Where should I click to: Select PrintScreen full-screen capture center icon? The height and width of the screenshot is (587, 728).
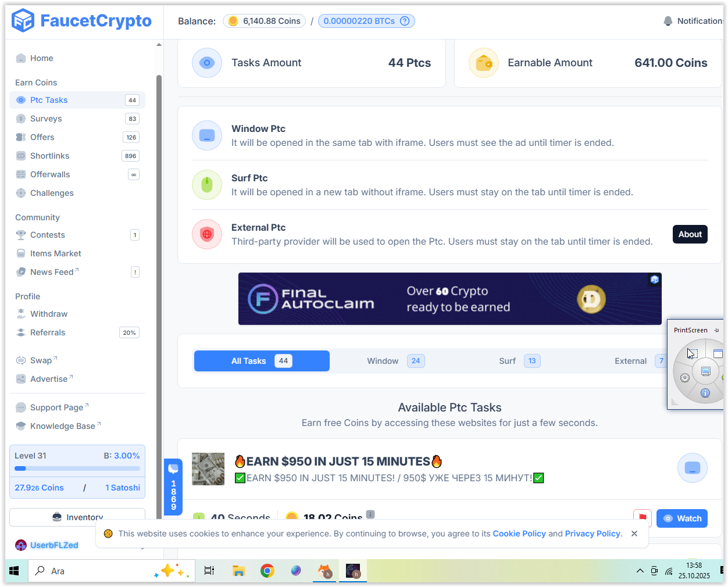705,371
